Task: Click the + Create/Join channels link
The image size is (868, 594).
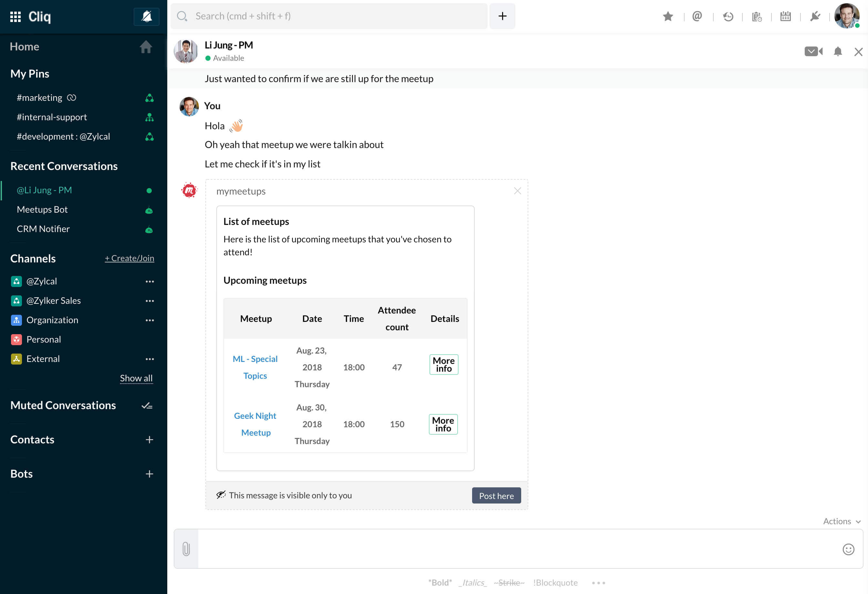Action: pos(129,258)
